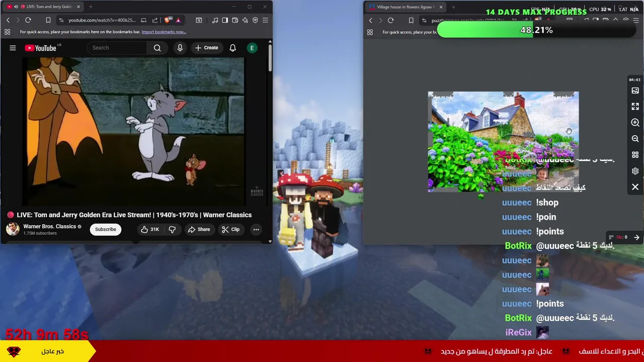
Task: Go back in the YouTube browser window
Action: pyautogui.click(x=8, y=20)
